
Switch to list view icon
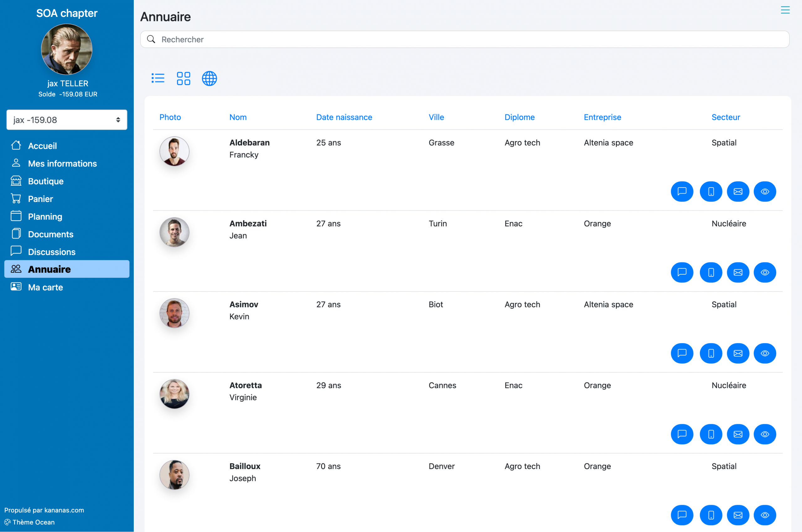pyautogui.click(x=158, y=78)
